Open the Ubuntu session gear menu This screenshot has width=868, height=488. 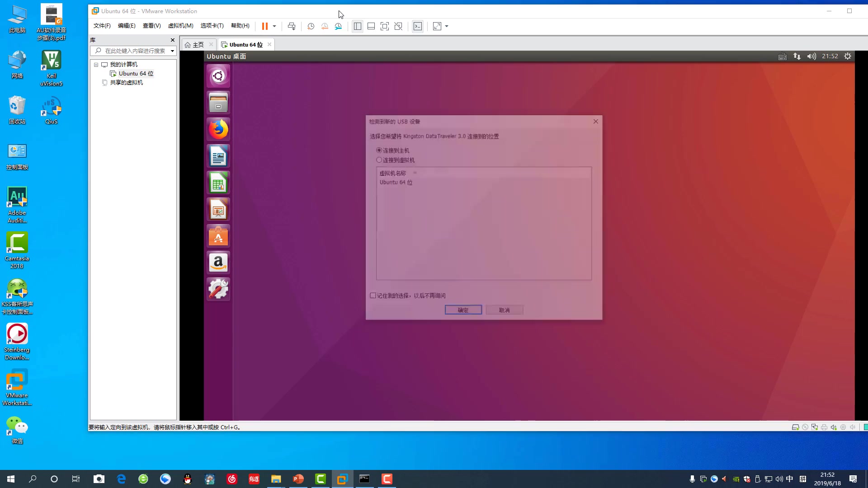848,56
